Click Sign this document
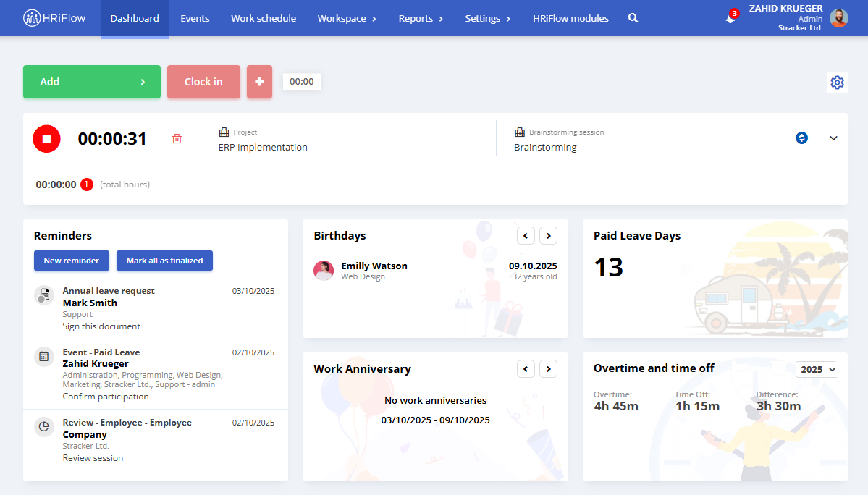The width and height of the screenshot is (868, 495). (x=101, y=326)
